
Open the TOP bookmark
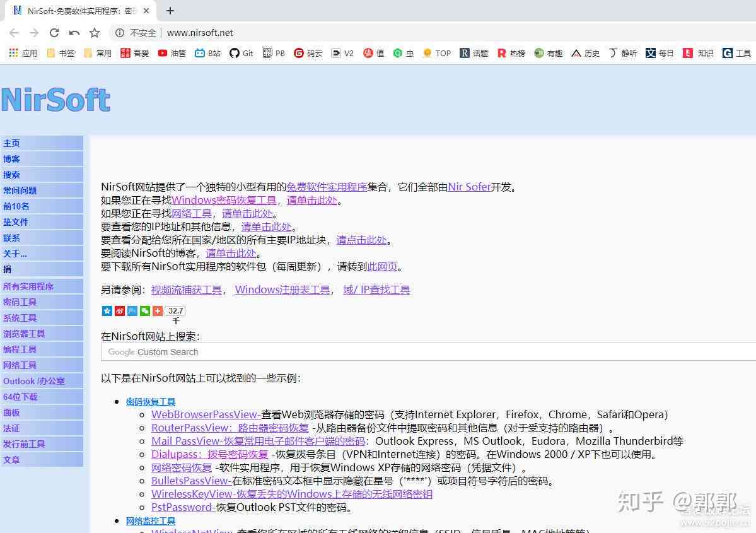tap(437, 53)
